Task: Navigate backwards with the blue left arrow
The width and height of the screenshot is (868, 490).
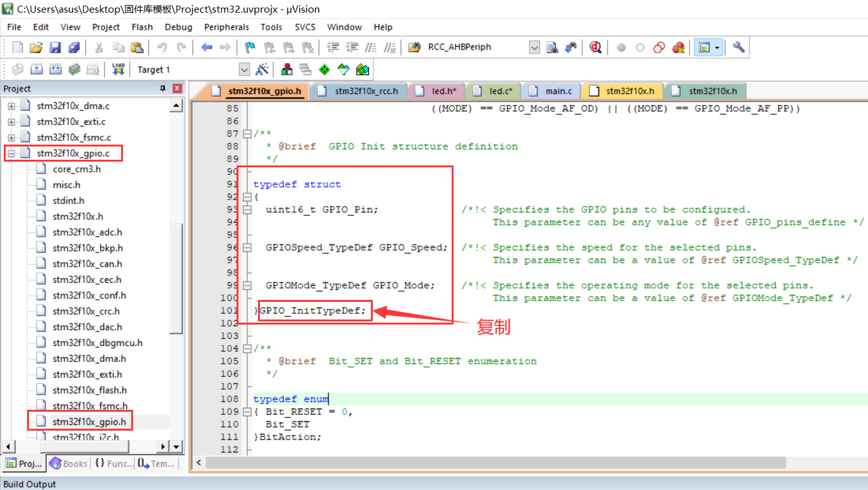Action: [206, 47]
